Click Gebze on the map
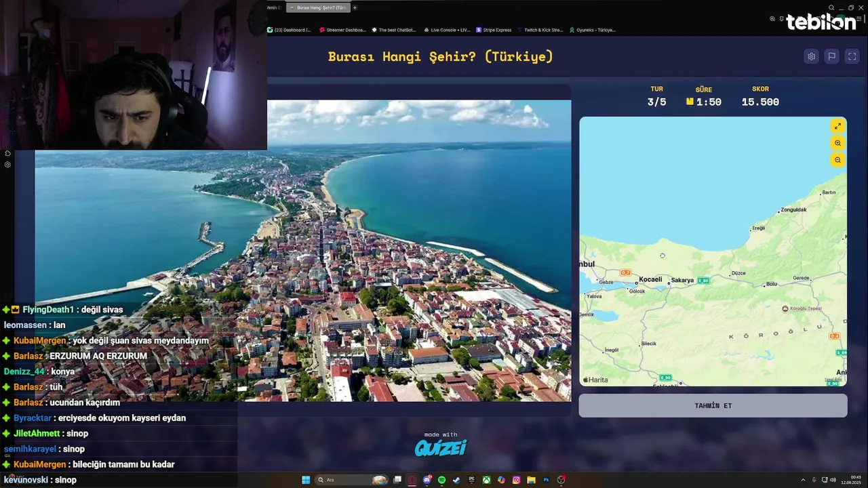Viewport: 868px width, 488px height. click(606, 282)
